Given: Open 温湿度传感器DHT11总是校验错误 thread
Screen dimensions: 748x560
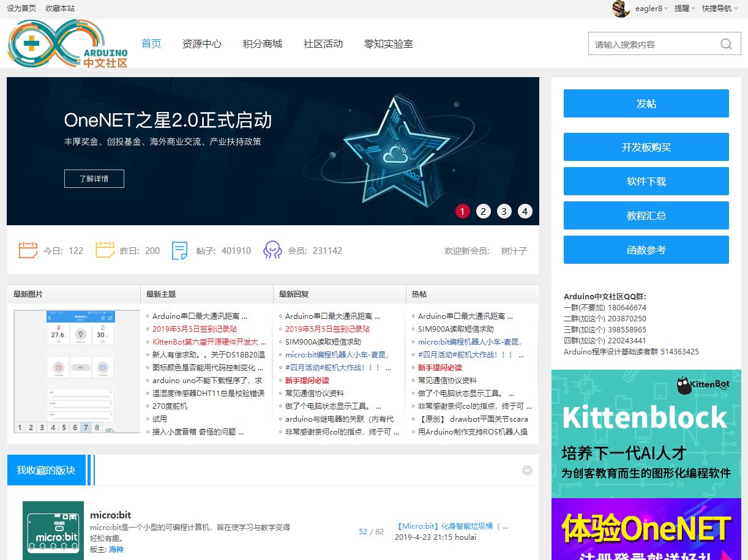Looking at the screenshot, I should (x=209, y=393).
